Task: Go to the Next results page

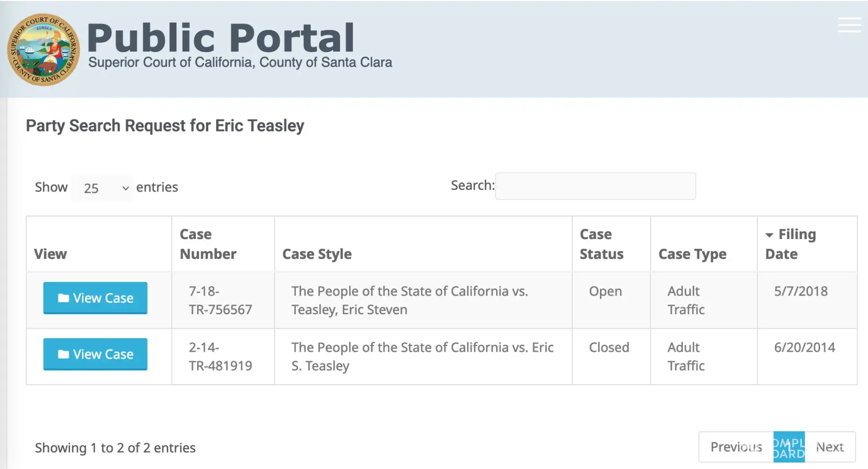Action: click(x=829, y=447)
